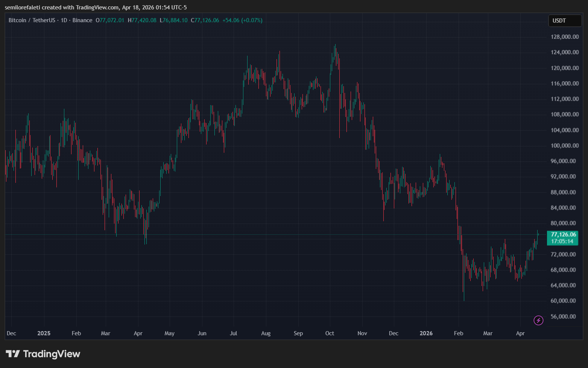Click the 2025 year marker on time axis
Viewport: 588px width, 368px height.
44,333
